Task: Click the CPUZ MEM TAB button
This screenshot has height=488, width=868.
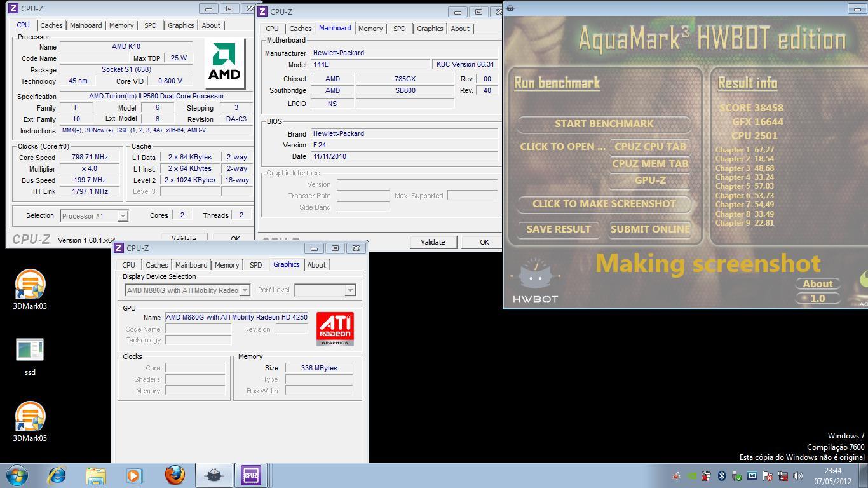Action: pos(650,163)
